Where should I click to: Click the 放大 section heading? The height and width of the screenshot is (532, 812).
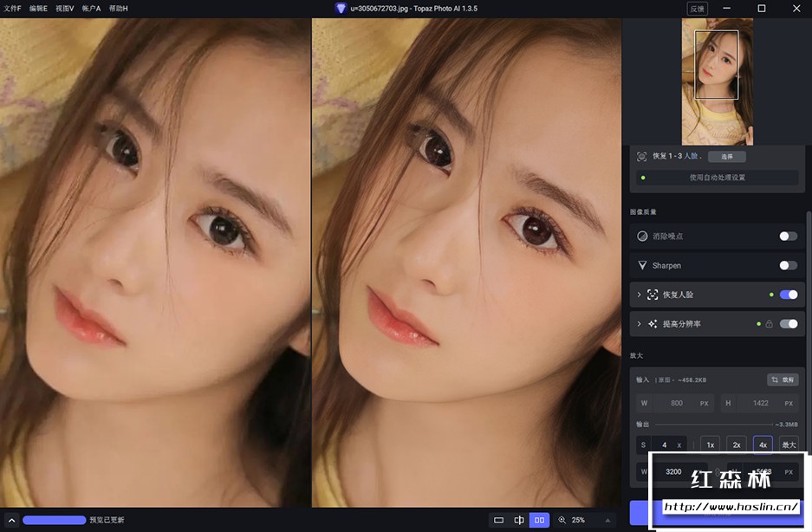pos(636,355)
